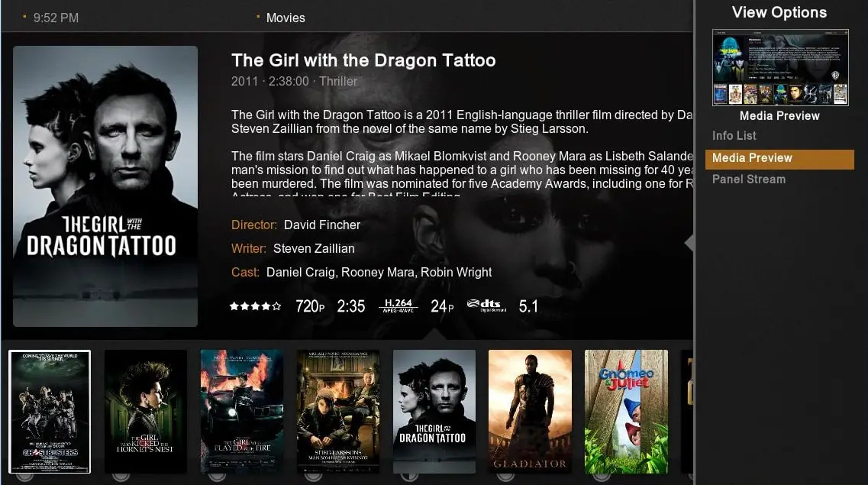The width and height of the screenshot is (868, 485).
Task: Click the Media Preview thumbnail image
Action: click(780, 67)
